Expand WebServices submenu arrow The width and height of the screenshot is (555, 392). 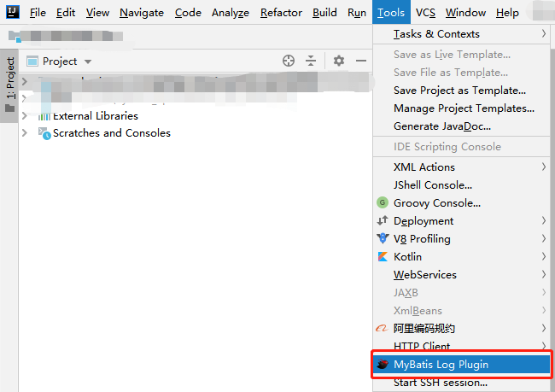tap(543, 274)
